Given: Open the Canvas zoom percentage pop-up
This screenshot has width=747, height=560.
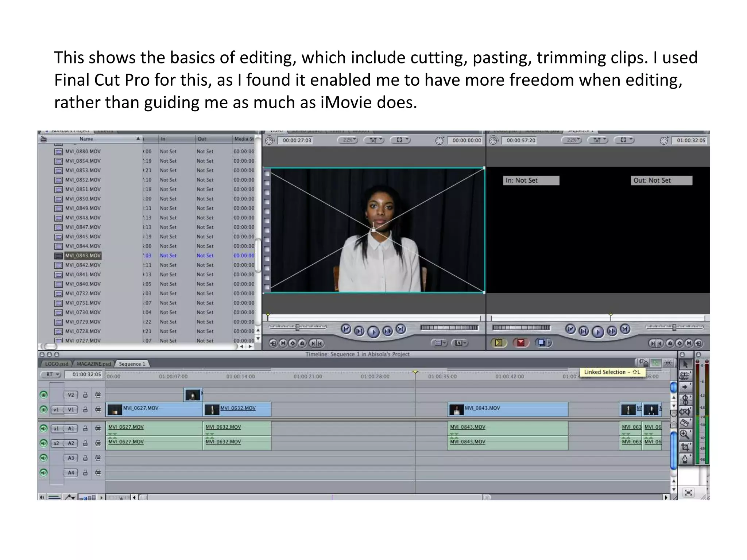Looking at the screenshot, I should coord(572,140).
